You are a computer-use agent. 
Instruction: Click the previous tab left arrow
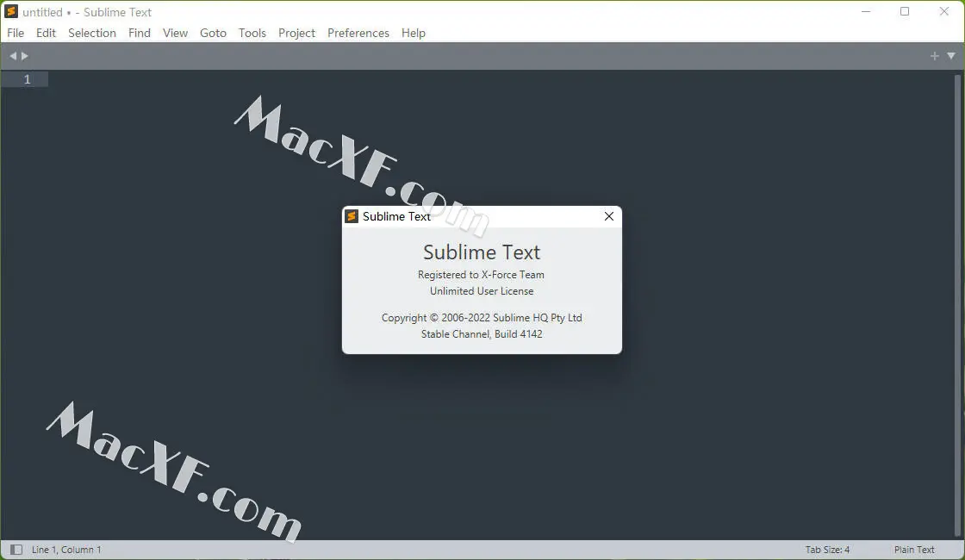point(13,56)
